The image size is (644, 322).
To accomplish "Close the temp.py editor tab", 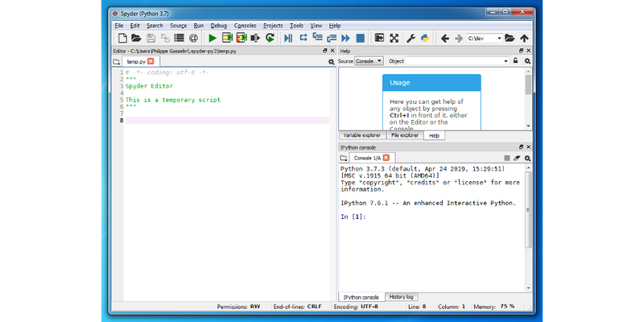I will 151,61.
